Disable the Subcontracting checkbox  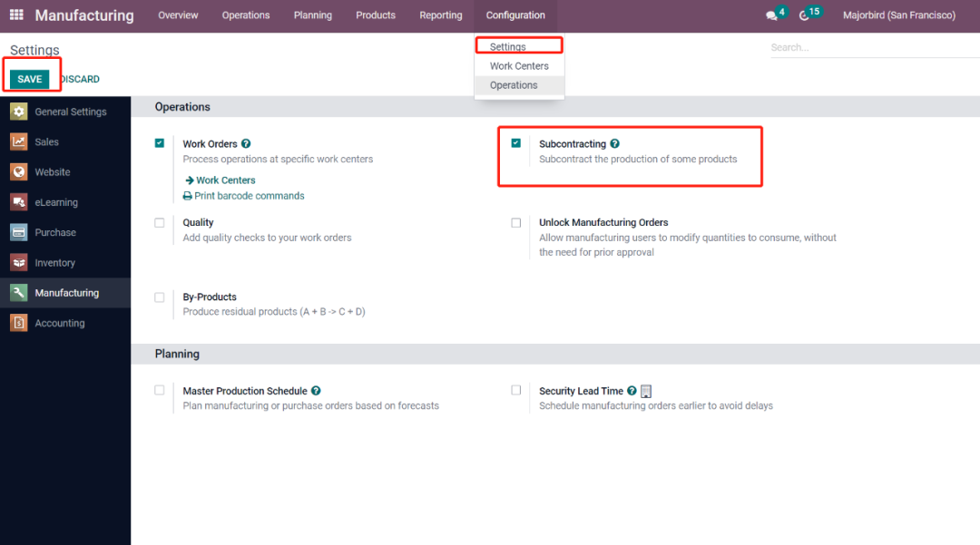click(x=516, y=143)
